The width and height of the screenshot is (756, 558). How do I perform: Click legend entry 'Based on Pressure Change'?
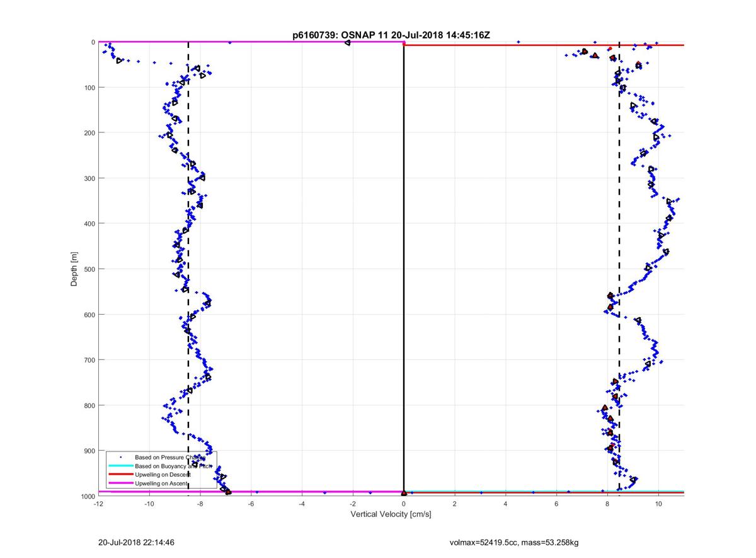pos(170,457)
